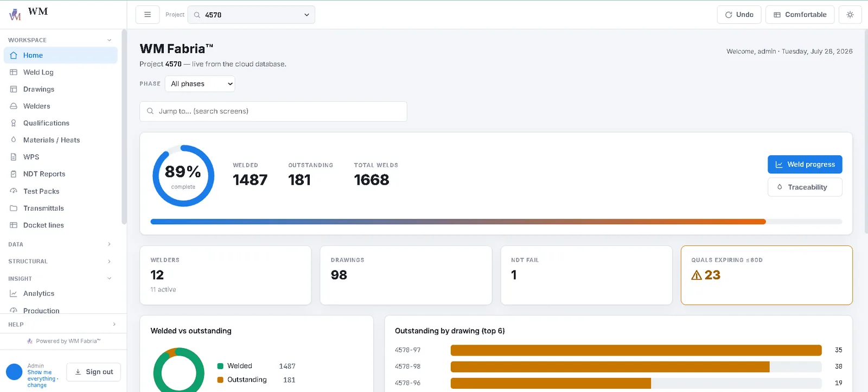Click the Docket lines table icon
This screenshot has width=868, height=392.
click(14, 225)
